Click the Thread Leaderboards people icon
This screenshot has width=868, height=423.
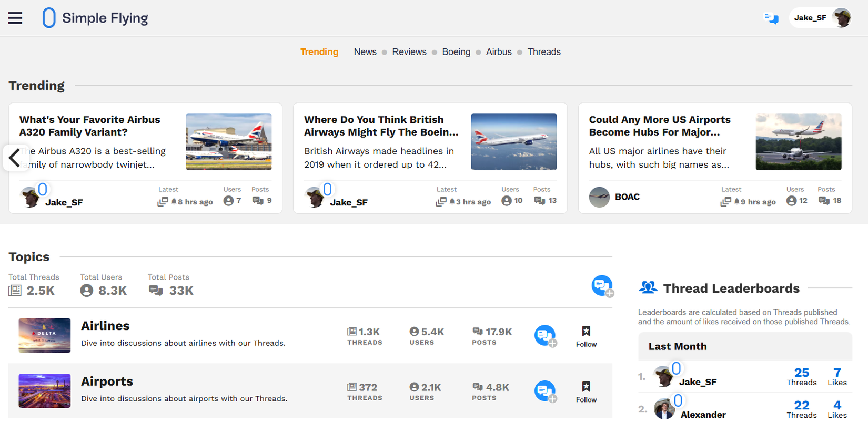648,287
